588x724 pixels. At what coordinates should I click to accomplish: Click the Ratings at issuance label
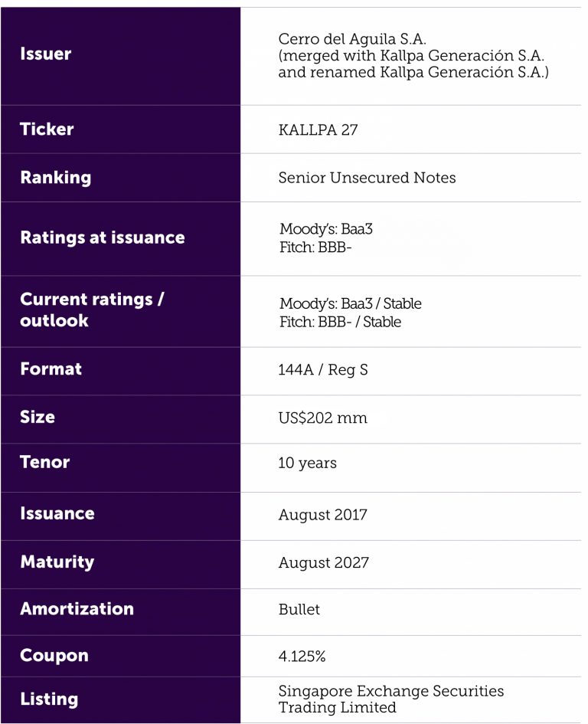click(103, 238)
